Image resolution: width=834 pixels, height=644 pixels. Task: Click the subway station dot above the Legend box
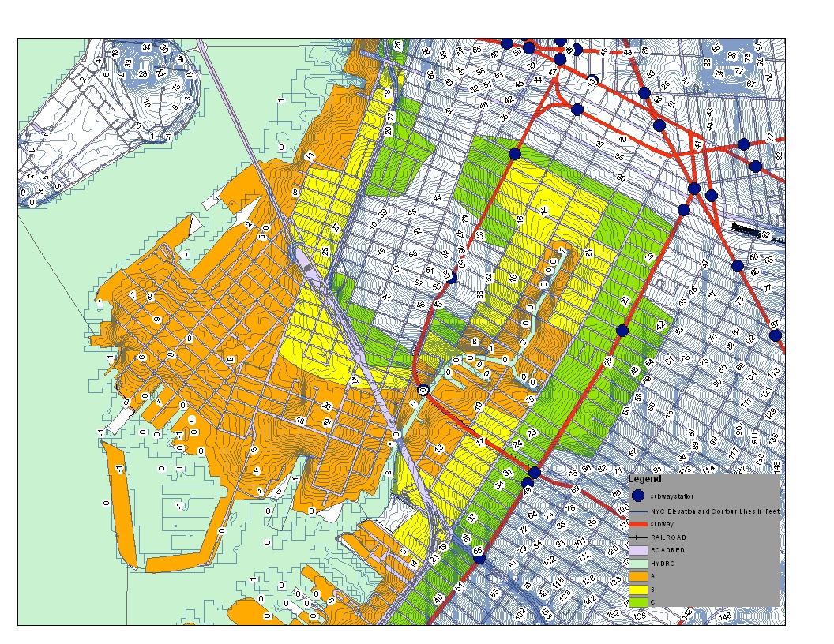pyautogui.click(x=622, y=330)
